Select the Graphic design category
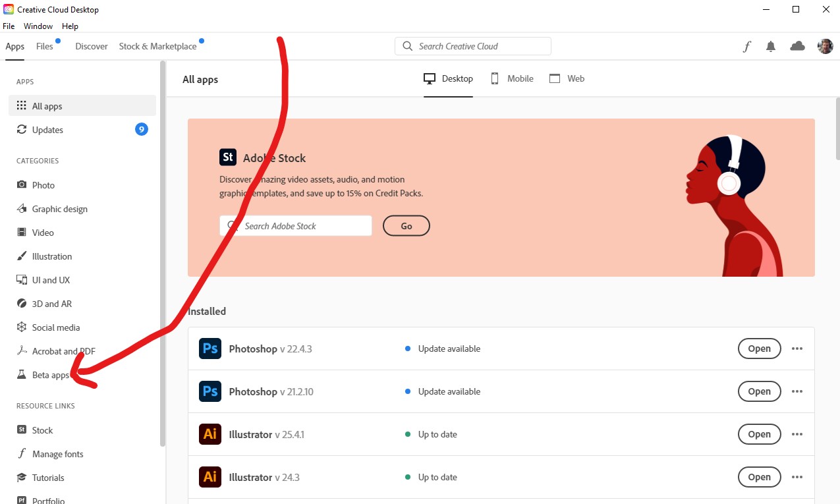 [60, 209]
